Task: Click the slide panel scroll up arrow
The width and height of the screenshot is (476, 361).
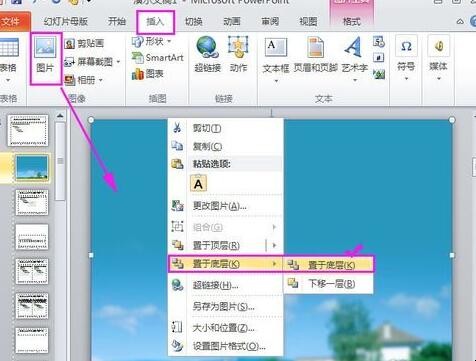Action: pyautogui.click(x=60, y=116)
